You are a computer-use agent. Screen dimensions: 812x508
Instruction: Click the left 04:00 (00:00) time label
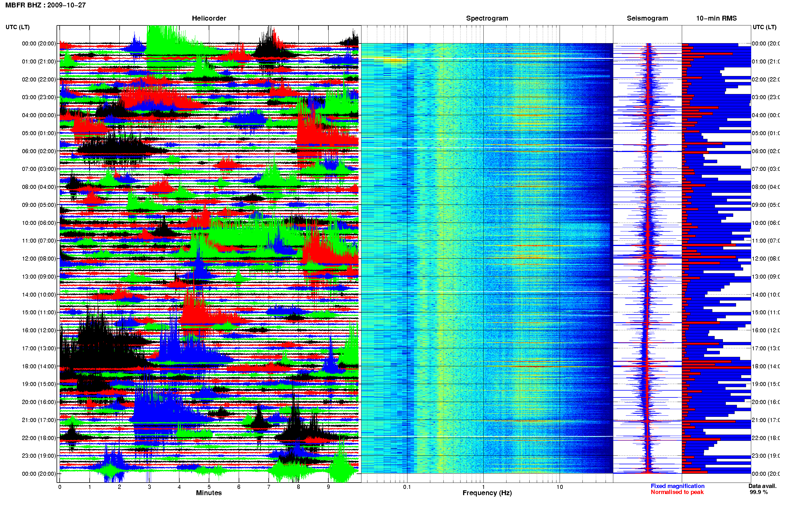click(39, 115)
